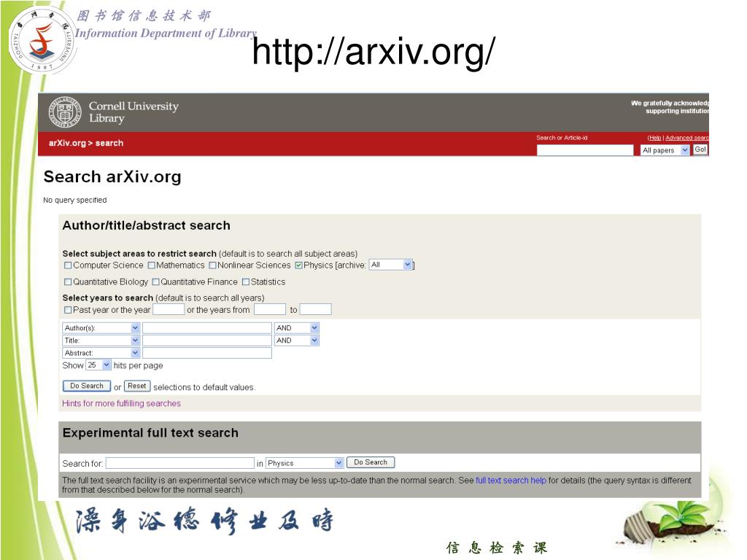Image resolution: width=747 pixels, height=560 pixels.
Task: Open 'Hints for more fulfilling searches' link
Action: 122,403
